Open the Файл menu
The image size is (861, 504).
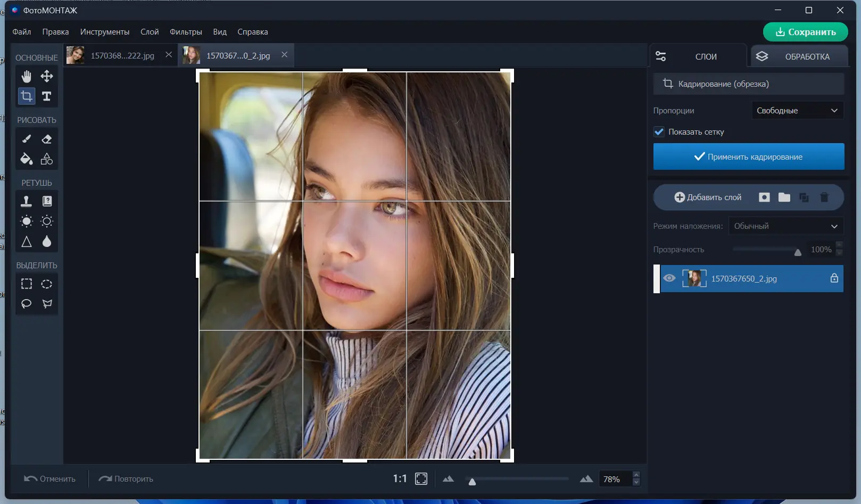pyautogui.click(x=22, y=32)
